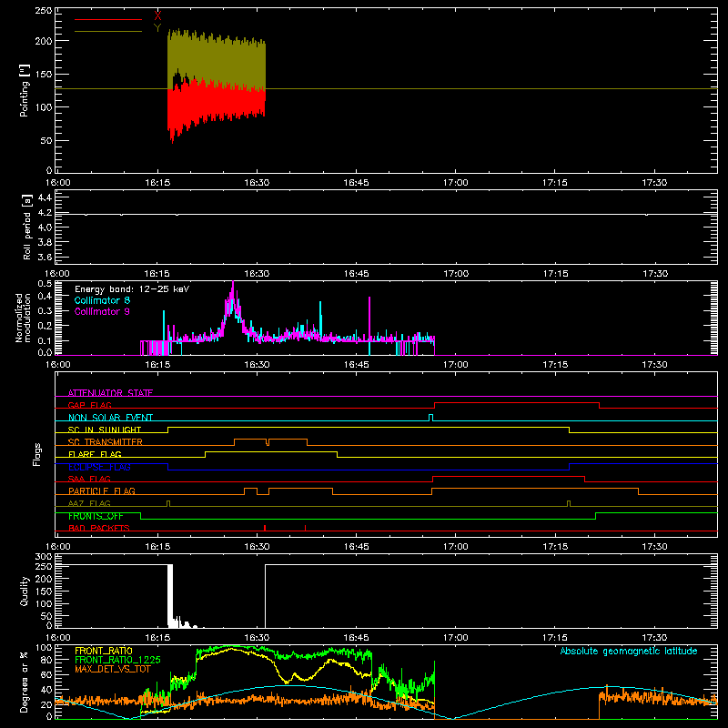Screen dimensions: 728x728
Task: Click the ECLIPSE_FLAG label
Action: 99,467
